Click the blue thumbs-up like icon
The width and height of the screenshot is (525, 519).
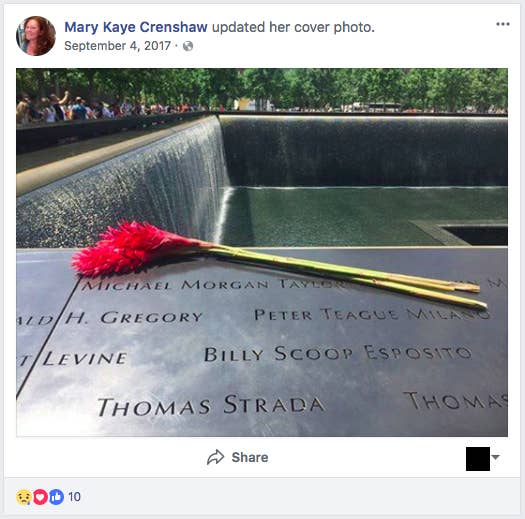click(57, 497)
